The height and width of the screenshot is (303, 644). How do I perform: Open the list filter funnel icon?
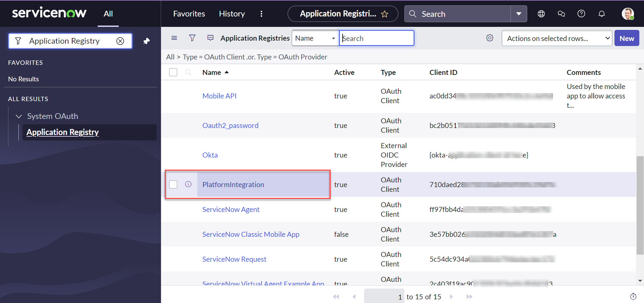pos(192,38)
